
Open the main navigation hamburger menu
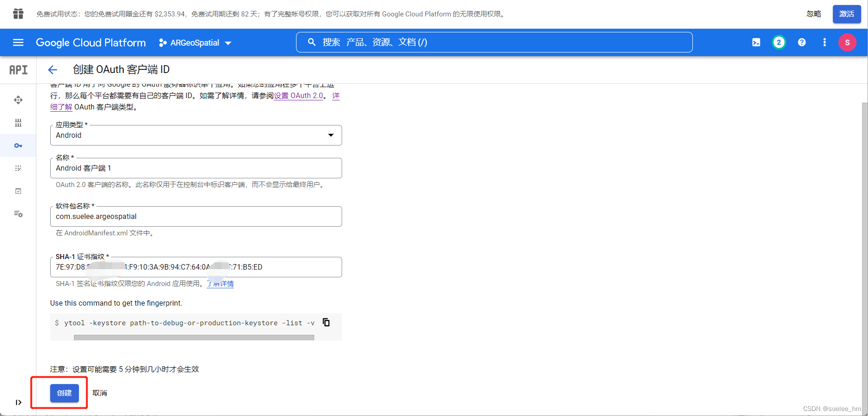point(18,42)
